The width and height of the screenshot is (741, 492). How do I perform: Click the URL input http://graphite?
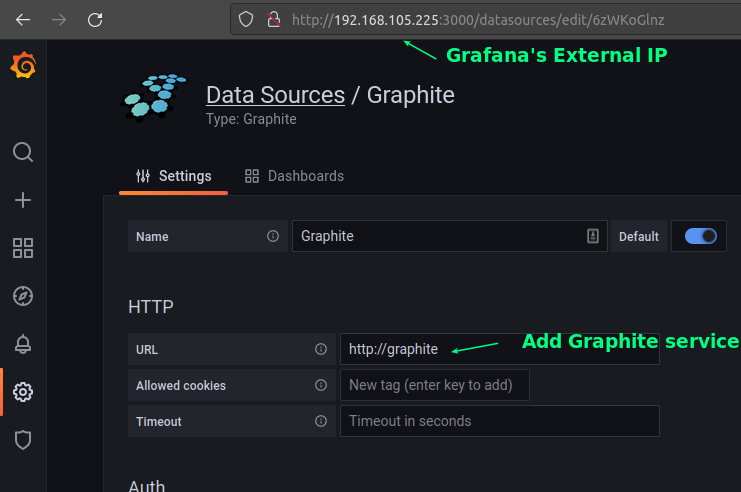(x=500, y=349)
